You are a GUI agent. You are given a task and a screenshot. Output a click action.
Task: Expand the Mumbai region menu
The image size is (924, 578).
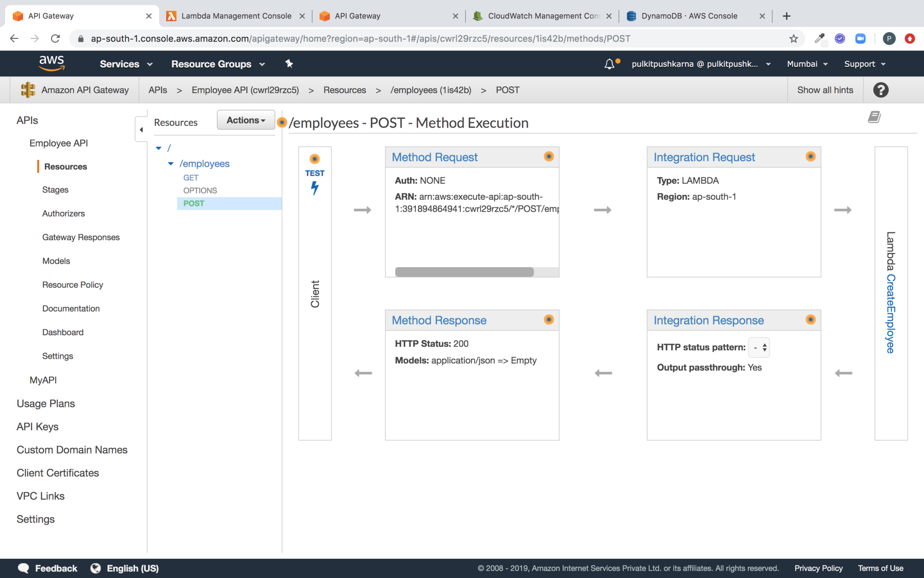(807, 64)
